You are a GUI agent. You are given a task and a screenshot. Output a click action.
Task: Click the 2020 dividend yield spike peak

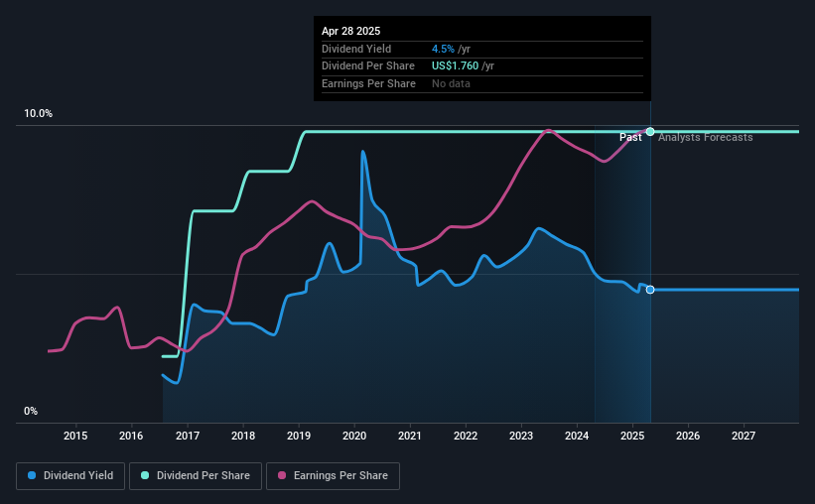pos(362,152)
